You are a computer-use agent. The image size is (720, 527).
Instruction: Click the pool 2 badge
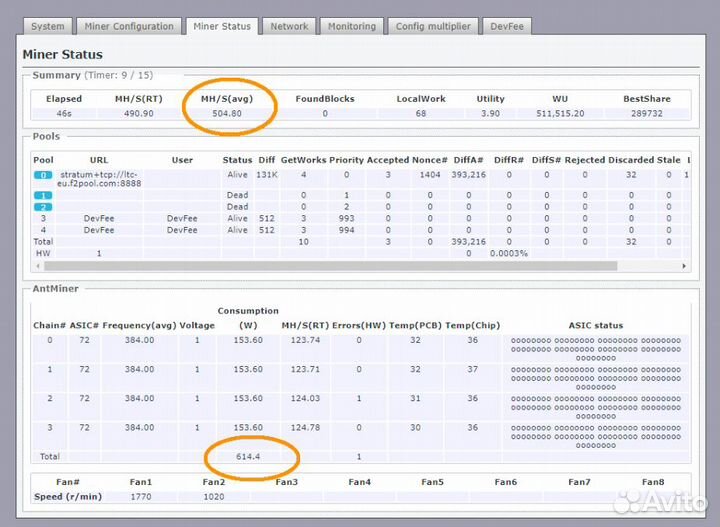[43, 207]
